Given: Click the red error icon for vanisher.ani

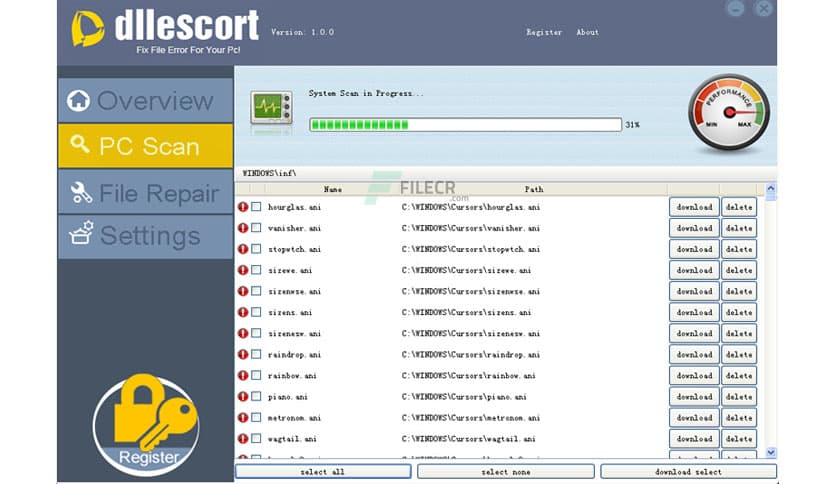Looking at the screenshot, I should [243, 228].
